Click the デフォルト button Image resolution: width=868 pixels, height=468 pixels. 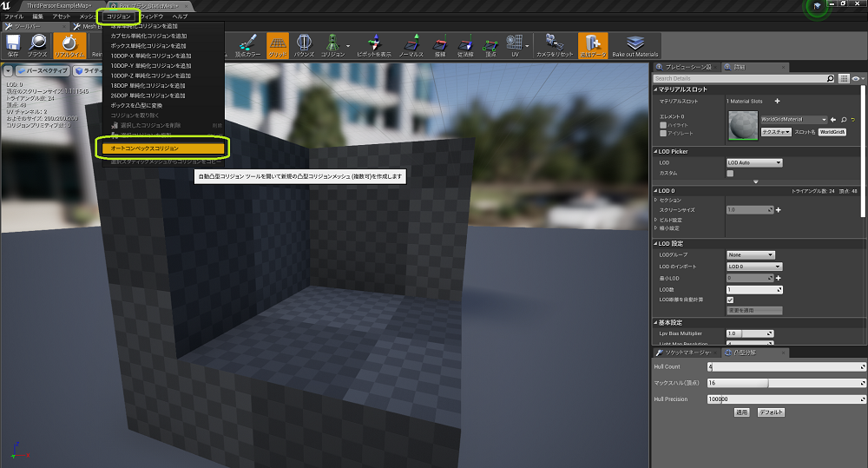771,412
